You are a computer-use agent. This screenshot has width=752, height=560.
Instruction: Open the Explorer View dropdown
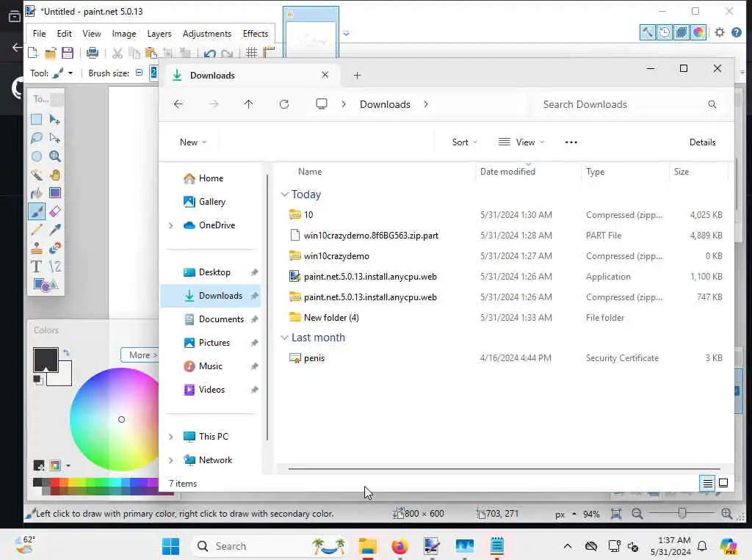click(x=521, y=142)
